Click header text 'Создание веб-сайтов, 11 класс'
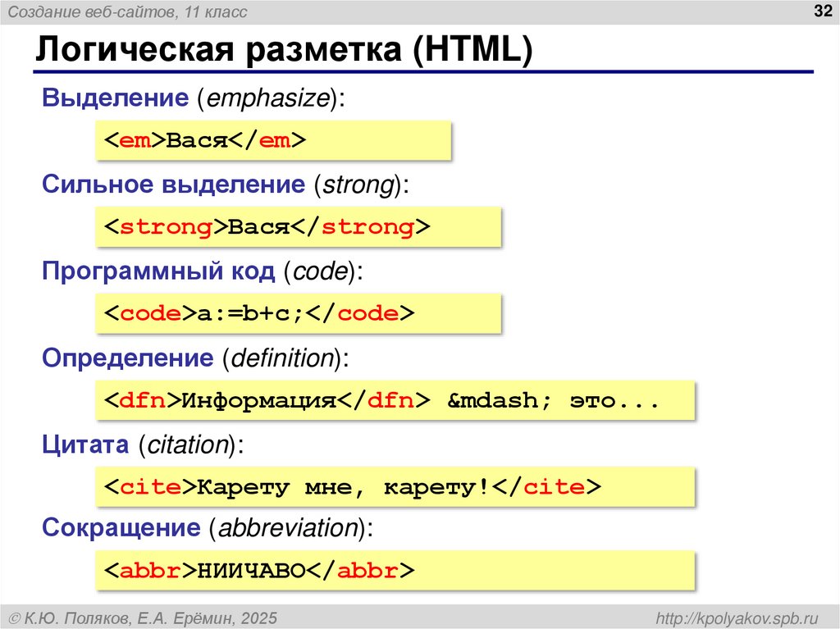The image size is (840, 629). click(x=127, y=11)
